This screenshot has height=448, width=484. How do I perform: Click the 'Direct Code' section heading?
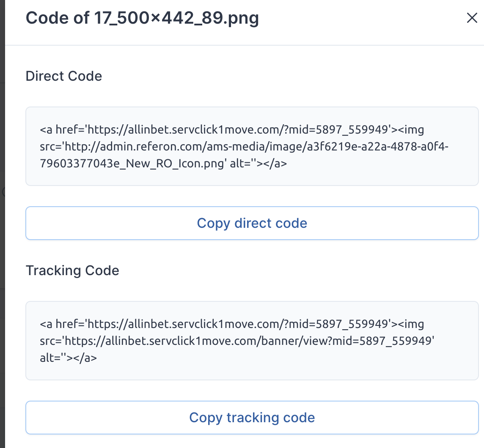[63, 76]
